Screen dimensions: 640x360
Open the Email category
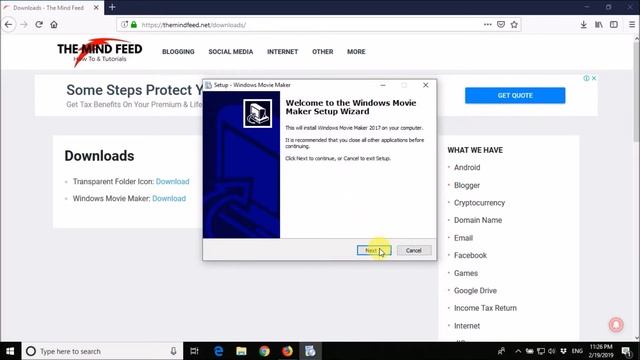pyautogui.click(x=463, y=238)
